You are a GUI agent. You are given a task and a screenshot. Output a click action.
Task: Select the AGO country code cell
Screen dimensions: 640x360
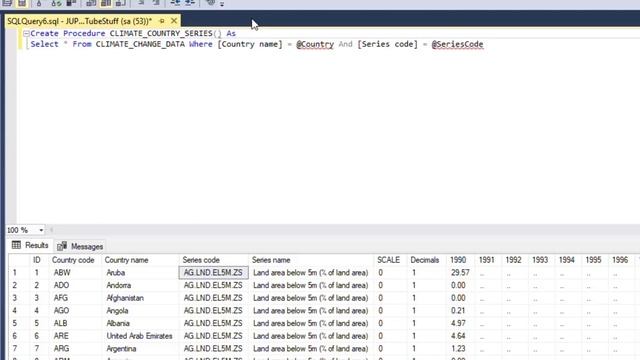tap(76, 311)
